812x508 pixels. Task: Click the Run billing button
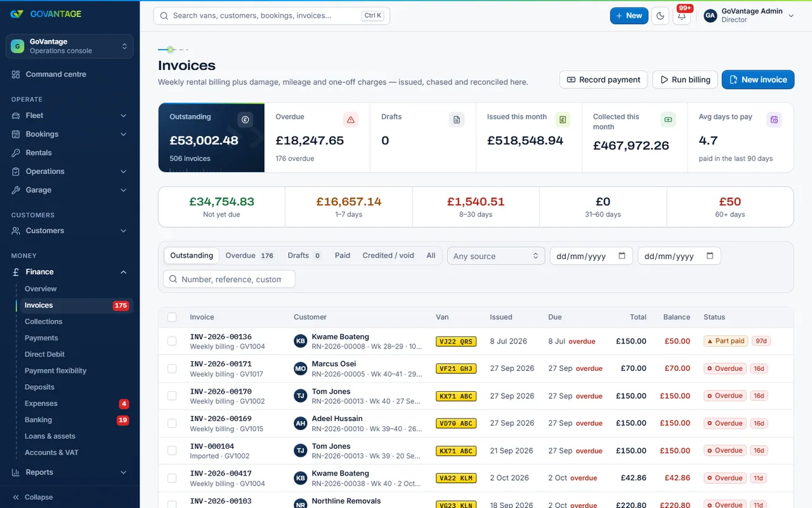[x=685, y=79]
